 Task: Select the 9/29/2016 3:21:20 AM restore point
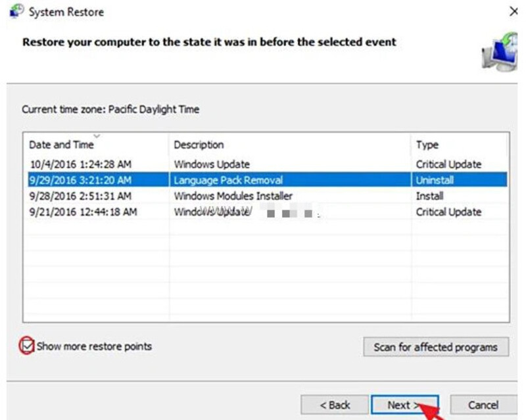tap(268, 180)
